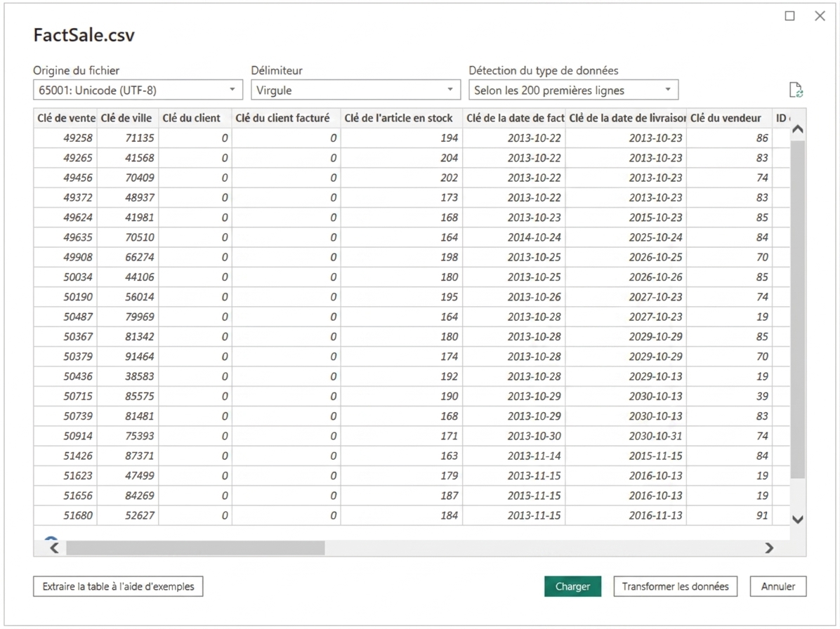Screen dimensions: 840x629
Task: Click cell 86 in Clé du vendeur
Action: 729,138
